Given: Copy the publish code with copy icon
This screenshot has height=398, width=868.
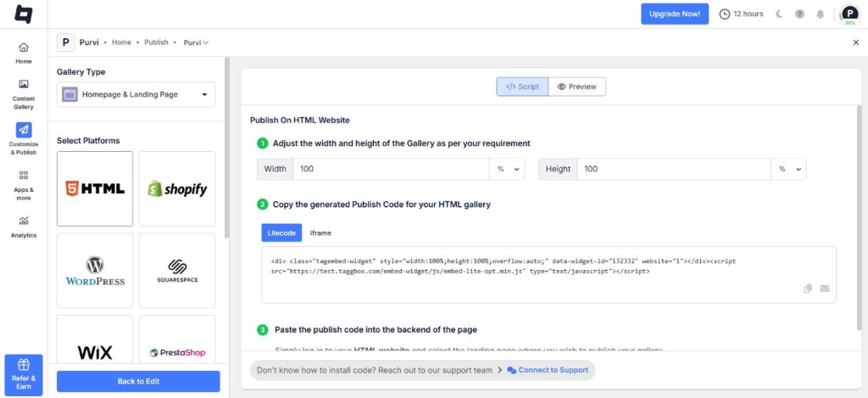Looking at the screenshot, I should point(809,289).
